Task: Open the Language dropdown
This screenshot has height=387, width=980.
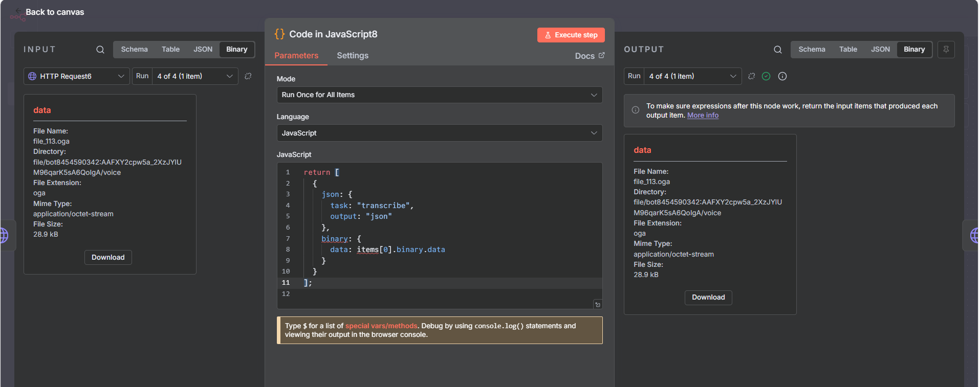Action: tap(439, 133)
